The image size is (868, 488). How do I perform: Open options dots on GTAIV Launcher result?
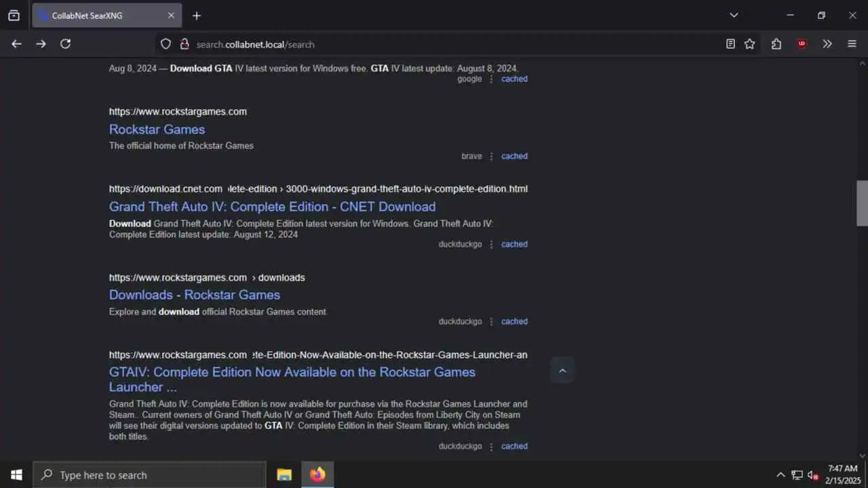[x=492, y=447]
